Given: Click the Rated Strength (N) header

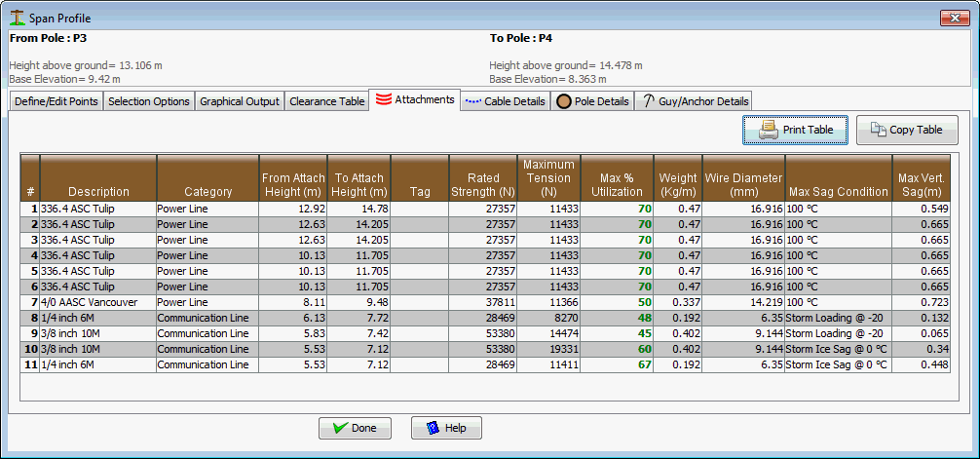Looking at the screenshot, I should [x=483, y=177].
